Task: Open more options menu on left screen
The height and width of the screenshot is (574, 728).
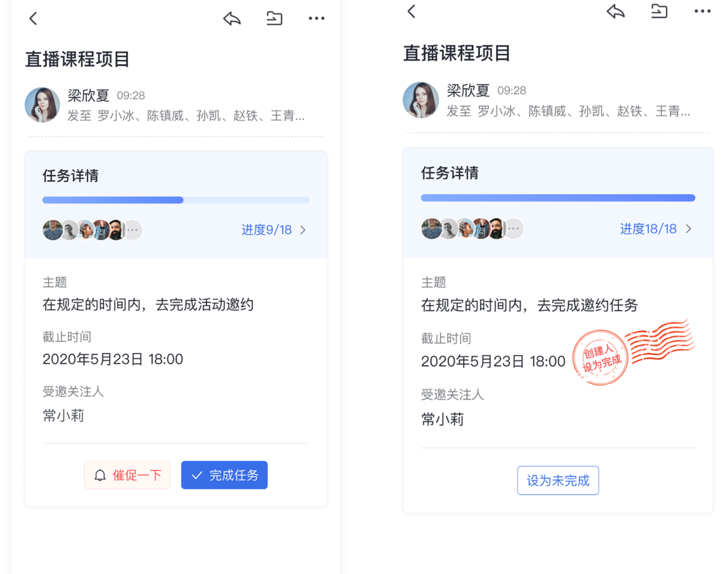Action: [316, 19]
